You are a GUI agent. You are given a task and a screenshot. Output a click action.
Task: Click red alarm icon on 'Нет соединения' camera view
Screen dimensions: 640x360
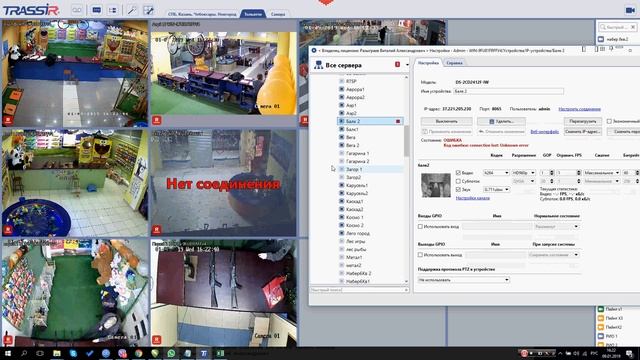156,230
